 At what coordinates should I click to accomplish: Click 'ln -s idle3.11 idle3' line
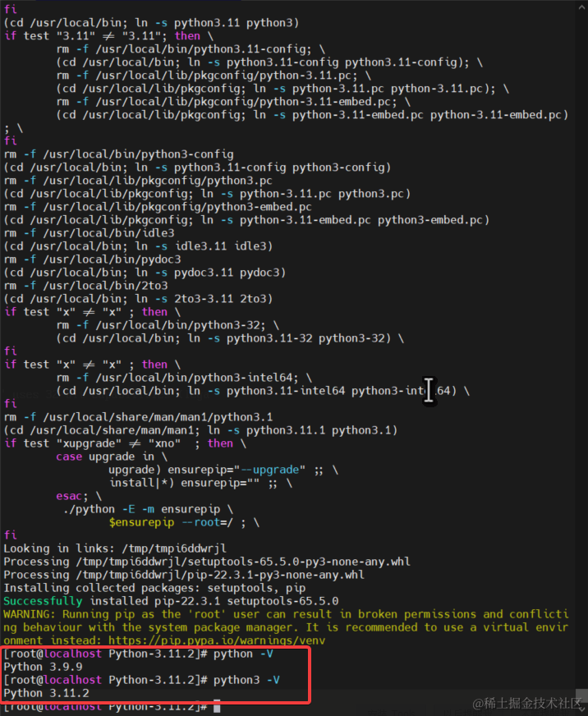pyautogui.click(x=138, y=246)
